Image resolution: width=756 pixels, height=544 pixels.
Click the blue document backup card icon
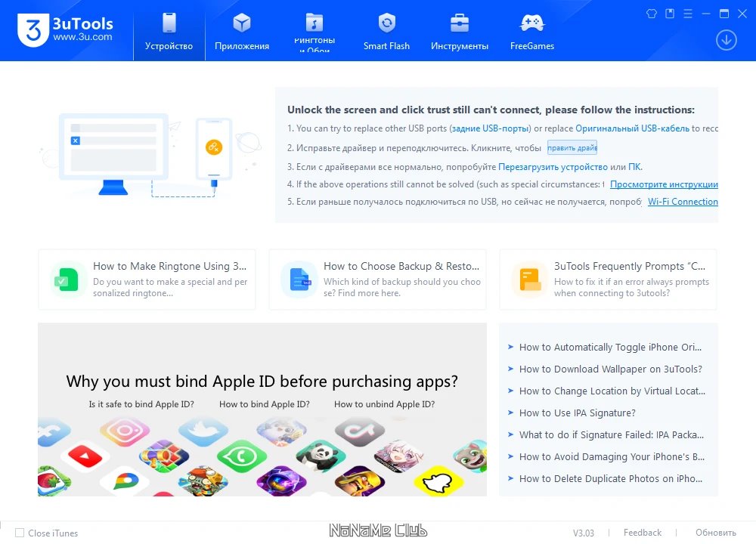[299, 280]
